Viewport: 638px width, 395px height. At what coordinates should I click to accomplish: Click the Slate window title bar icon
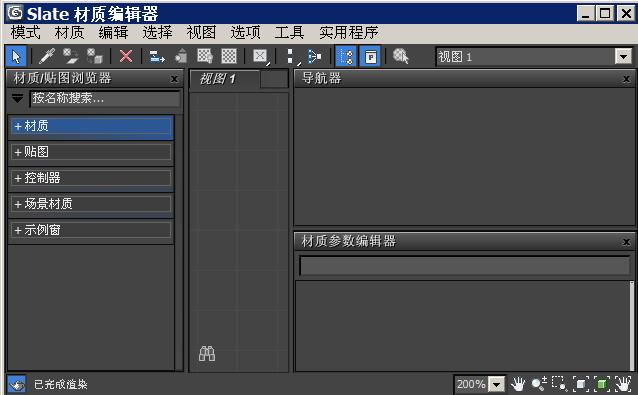pyautogui.click(x=15, y=13)
